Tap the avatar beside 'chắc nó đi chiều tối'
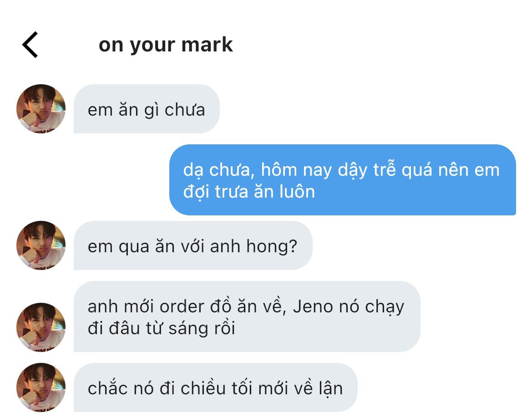 [41, 387]
